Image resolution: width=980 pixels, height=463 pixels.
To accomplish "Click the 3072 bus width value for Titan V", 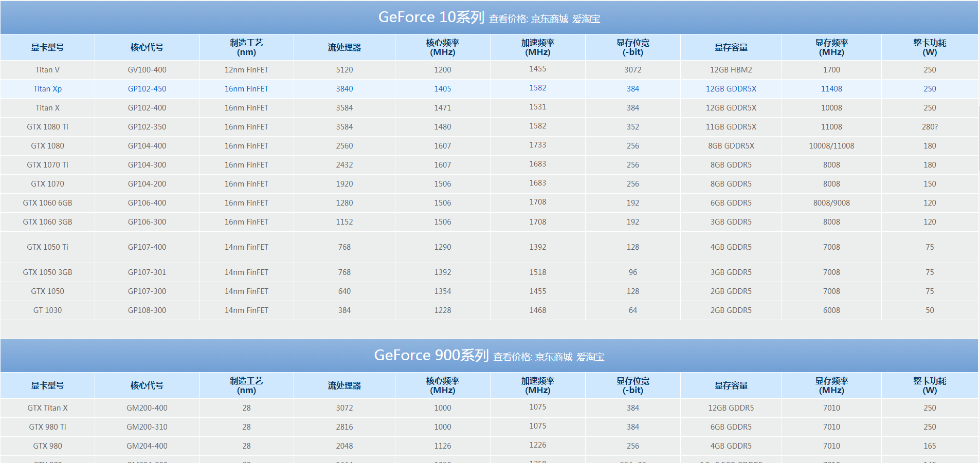I will (x=633, y=70).
